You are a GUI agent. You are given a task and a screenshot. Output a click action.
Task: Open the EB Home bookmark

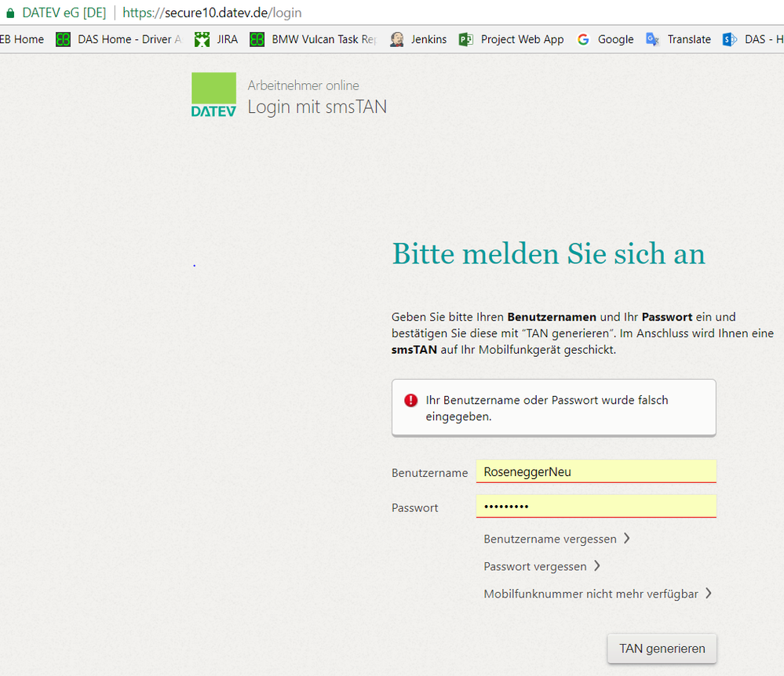pyautogui.click(x=22, y=39)
